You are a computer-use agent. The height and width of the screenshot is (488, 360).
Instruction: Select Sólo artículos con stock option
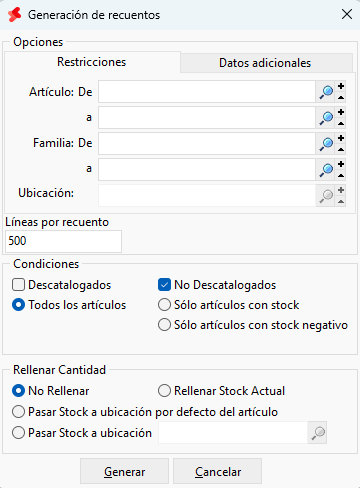tap(164, 305)
